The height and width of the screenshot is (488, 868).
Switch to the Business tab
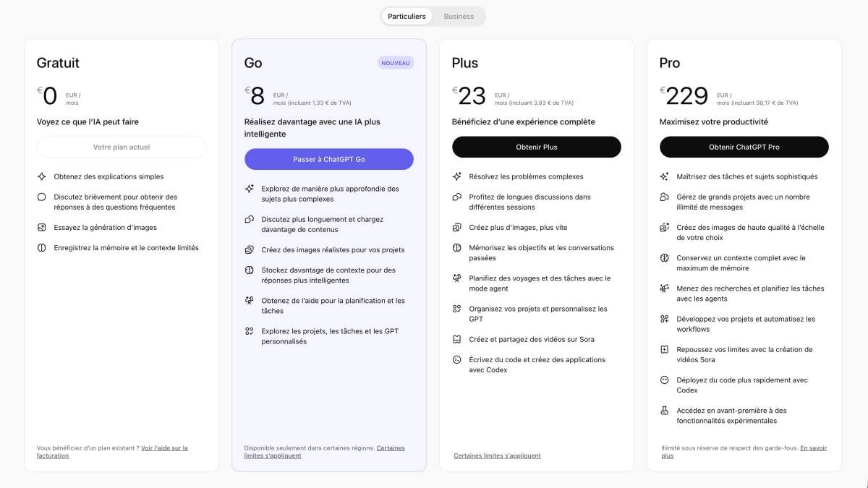pyautogui.click(x=459, y=16)
